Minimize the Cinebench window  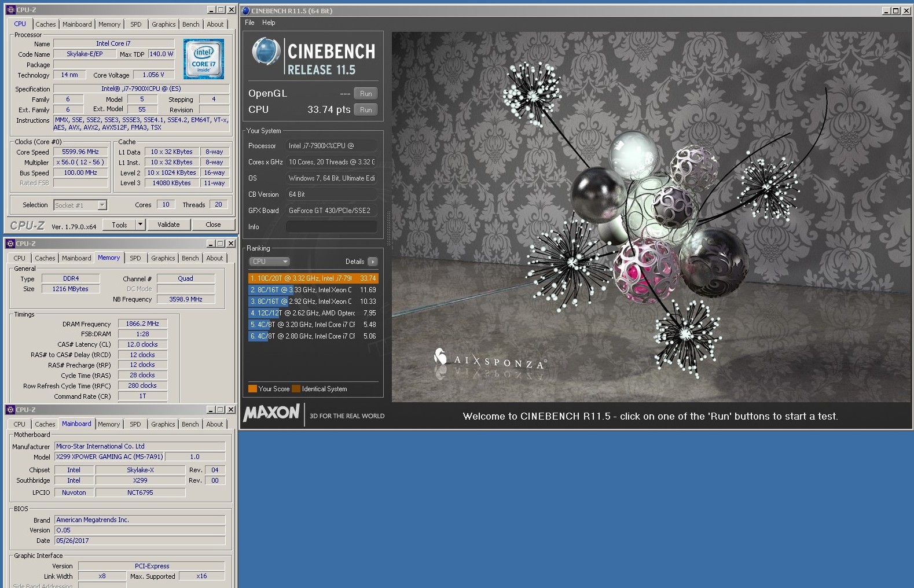tap(887, 11)
